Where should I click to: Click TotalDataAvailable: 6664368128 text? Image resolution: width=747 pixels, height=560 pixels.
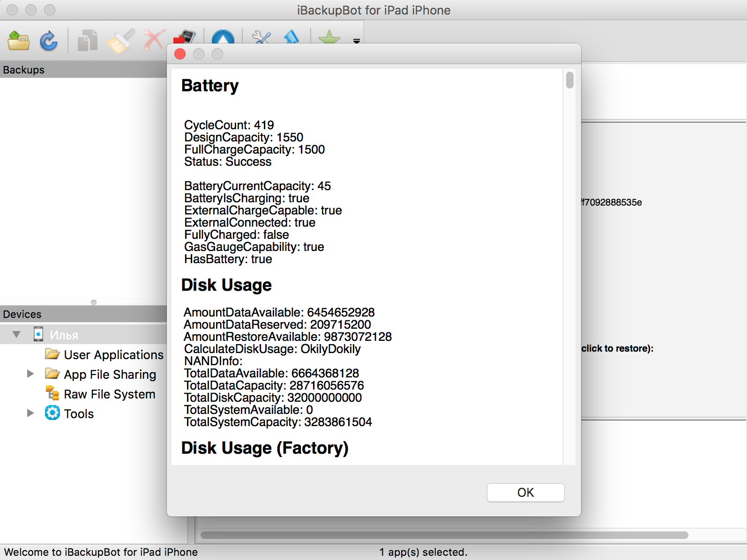[271, 373]
